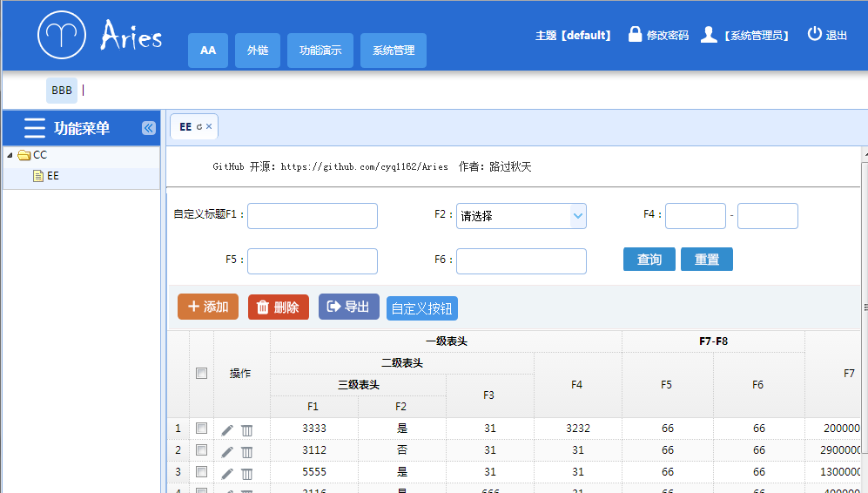Delete row 2 with trash icon
Image resolution: width=868 pixels, height=493 pixels.
coord(247,452)
